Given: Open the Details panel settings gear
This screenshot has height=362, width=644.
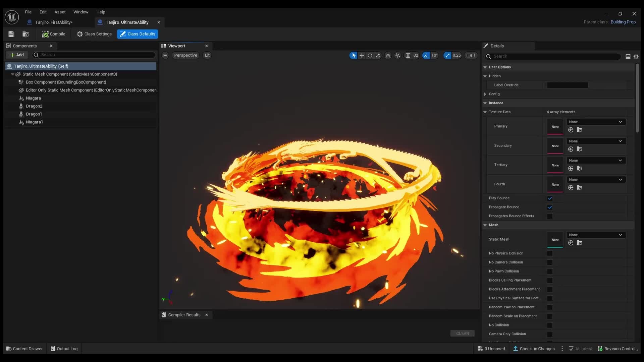Looking at the screenshot, I should [x=636, y=56].
